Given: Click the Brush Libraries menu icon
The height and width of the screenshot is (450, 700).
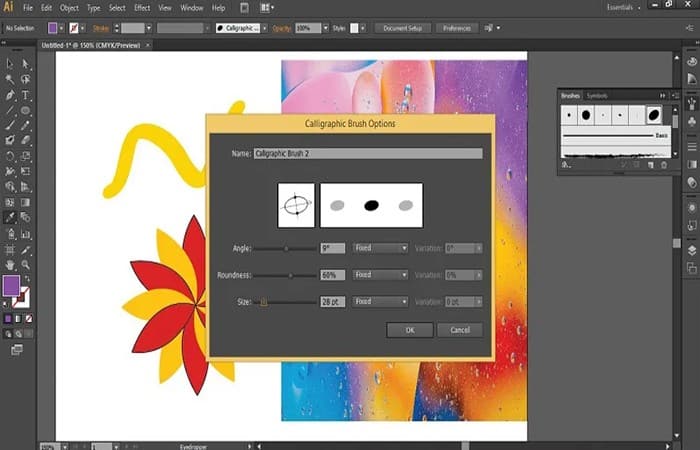Looking at the screenshot, I should (x=566, y=163).
